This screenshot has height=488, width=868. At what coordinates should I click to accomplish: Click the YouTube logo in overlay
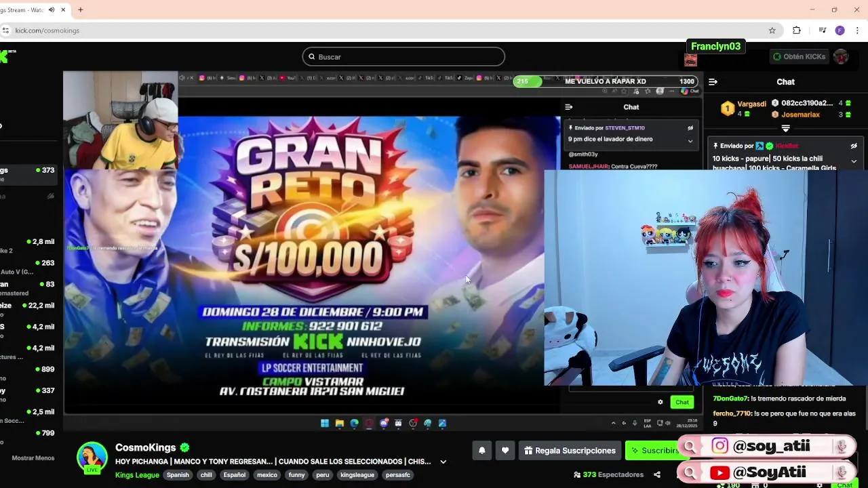pyautogui.click(x=719, y=472)
